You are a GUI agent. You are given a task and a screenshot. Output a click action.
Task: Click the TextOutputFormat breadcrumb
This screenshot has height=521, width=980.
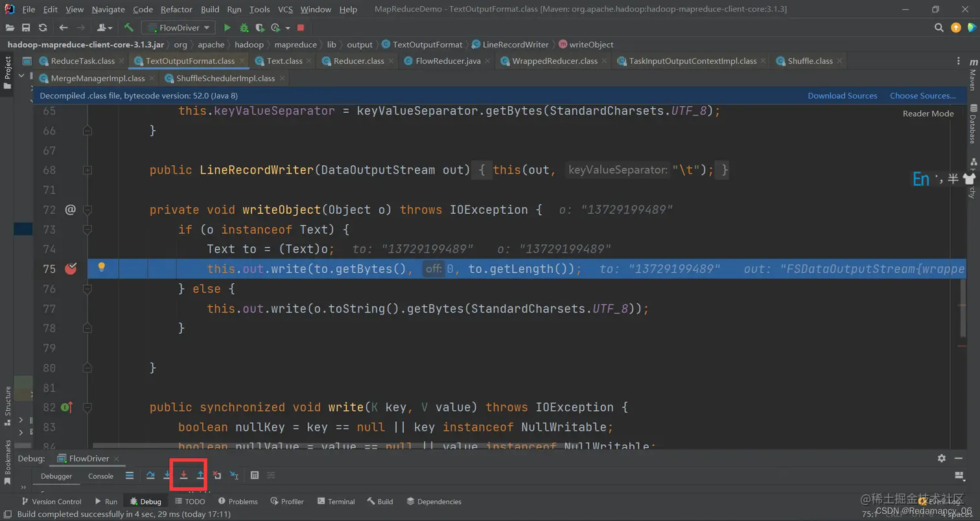[x=422, y=45]
